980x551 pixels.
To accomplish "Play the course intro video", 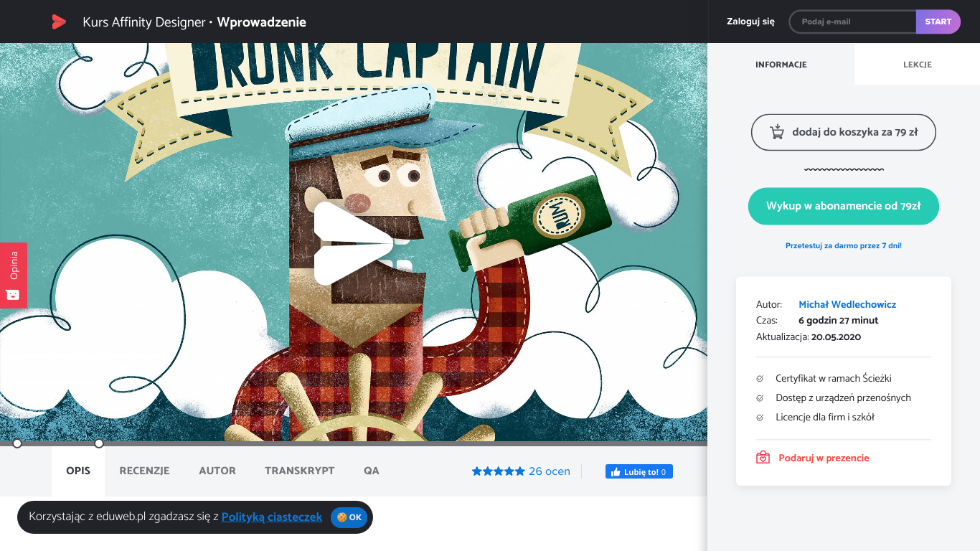I will tap(353, 243).
